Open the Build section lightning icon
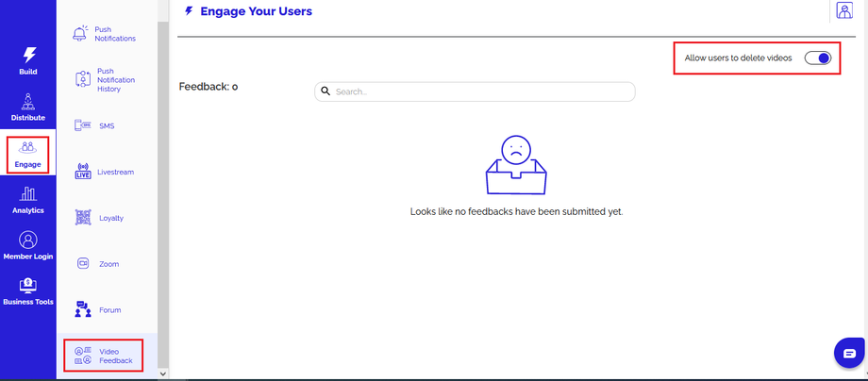The height and width of the screenshot is (381, 868). pos(28,55)
